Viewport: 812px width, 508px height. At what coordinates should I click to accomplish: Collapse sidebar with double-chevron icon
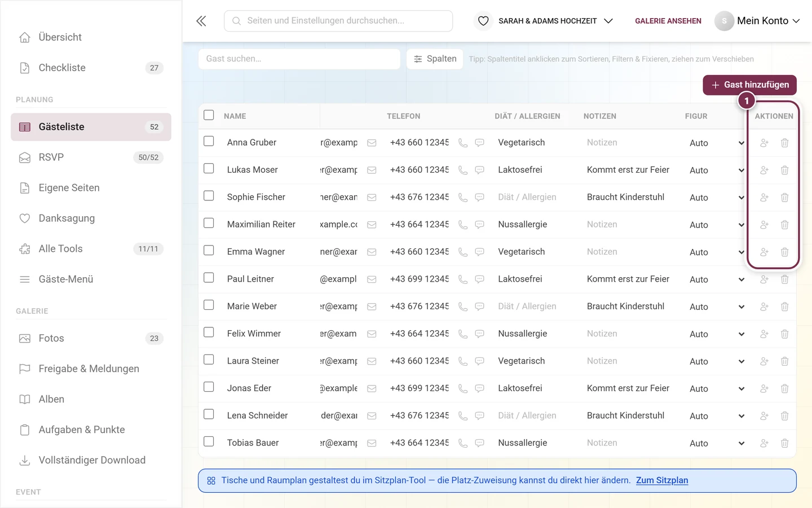(x=201, y=21)
